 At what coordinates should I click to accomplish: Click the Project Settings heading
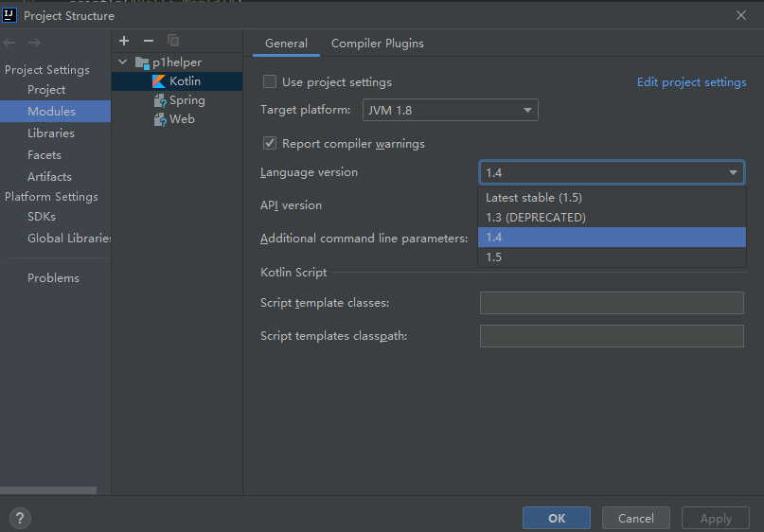(x=46, y=70)
